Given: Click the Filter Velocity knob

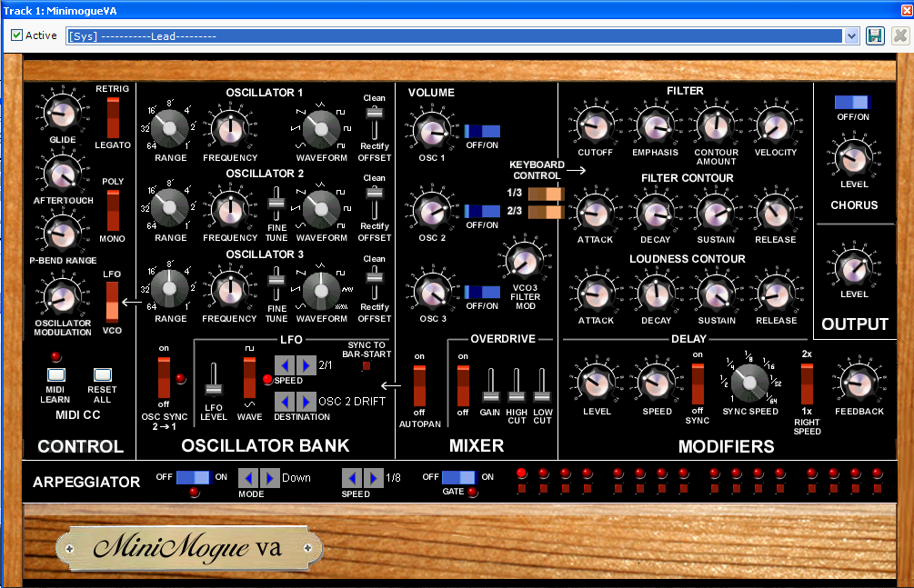Looking at the screenshot, I should click(775, 125).
